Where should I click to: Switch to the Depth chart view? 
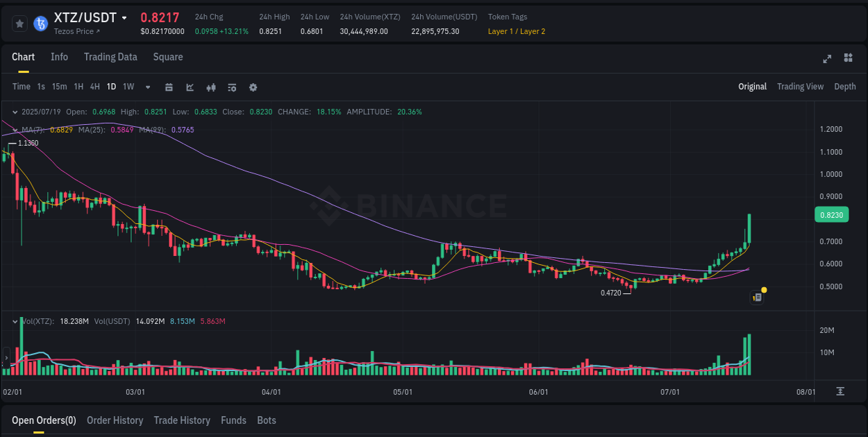point(845,87)
